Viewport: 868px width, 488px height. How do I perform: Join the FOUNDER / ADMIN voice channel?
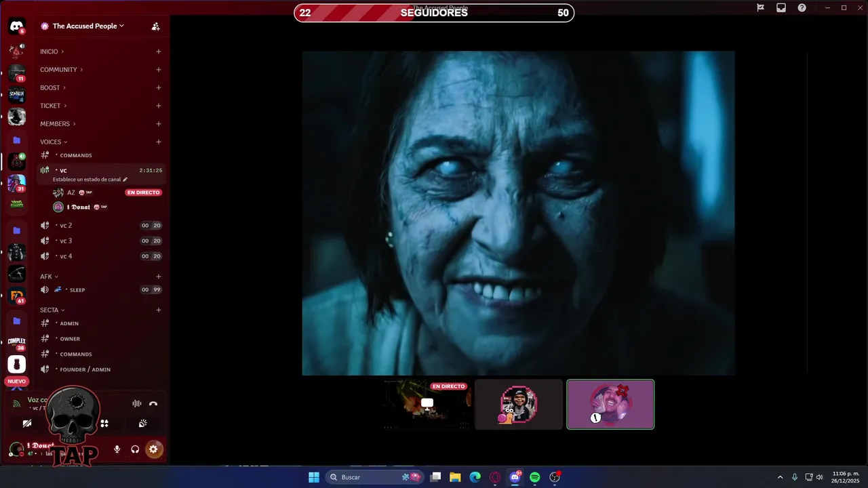click(x=101, y=369)
